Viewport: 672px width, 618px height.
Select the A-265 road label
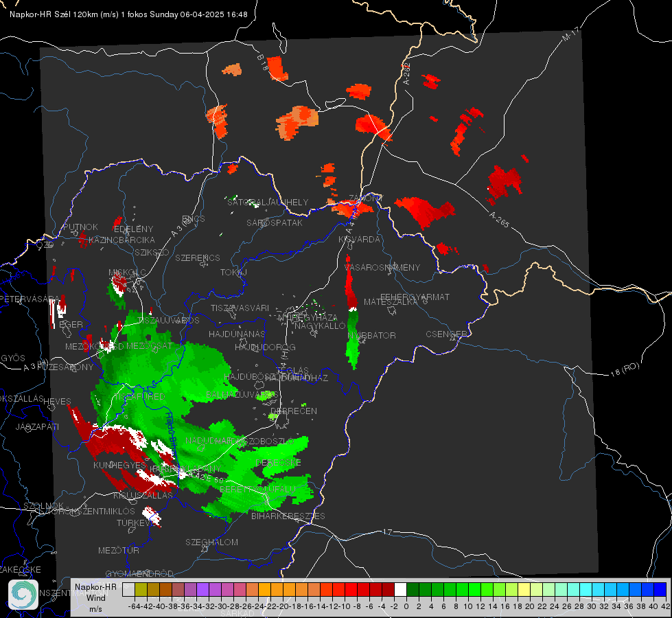499,220
